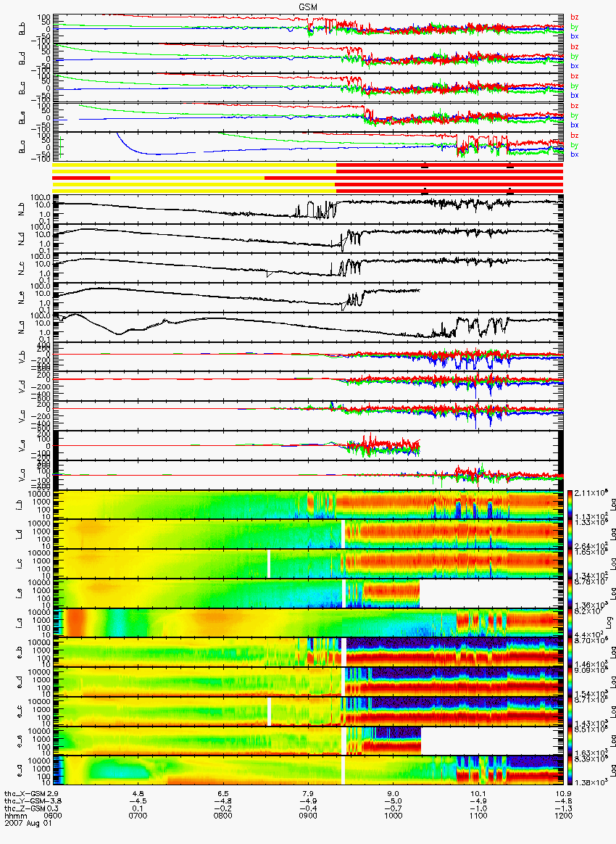Click the thc_X-GSM row label
The width and height of the screenshot is (616, 844).
[x=25, y=793]
